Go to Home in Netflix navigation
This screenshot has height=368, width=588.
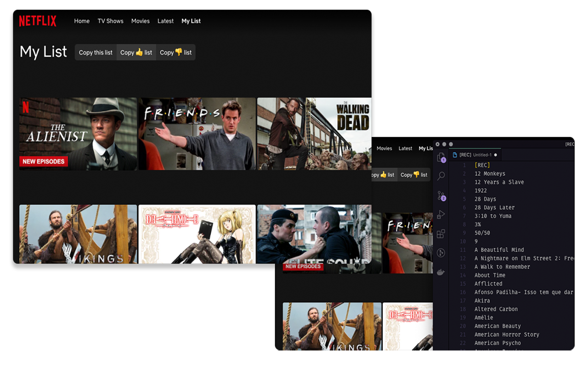click(82, 21)
